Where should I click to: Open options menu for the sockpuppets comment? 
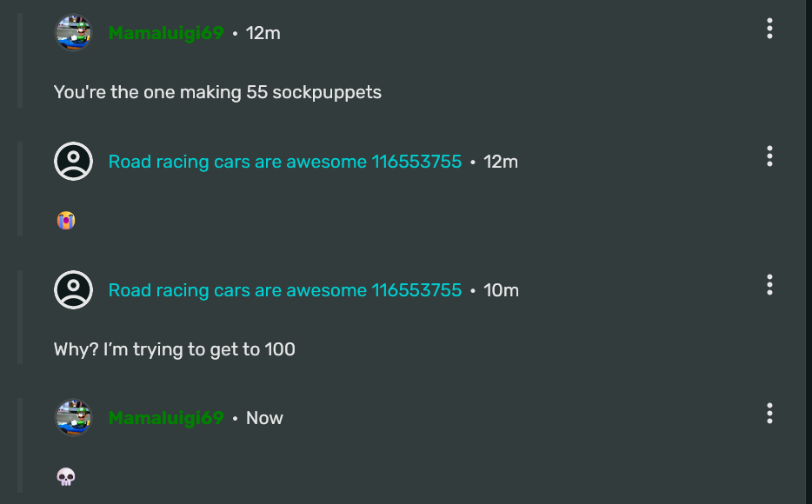769,29
